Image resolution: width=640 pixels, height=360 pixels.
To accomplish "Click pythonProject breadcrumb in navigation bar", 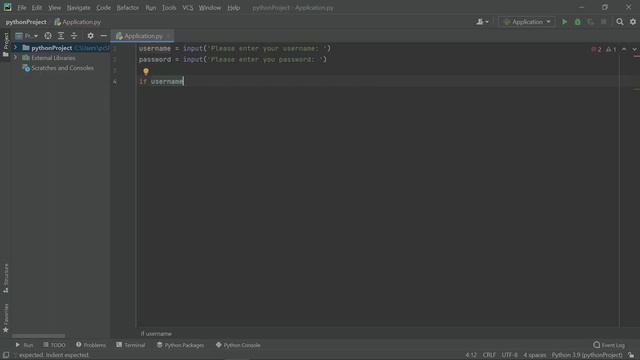I will (26, 22).
